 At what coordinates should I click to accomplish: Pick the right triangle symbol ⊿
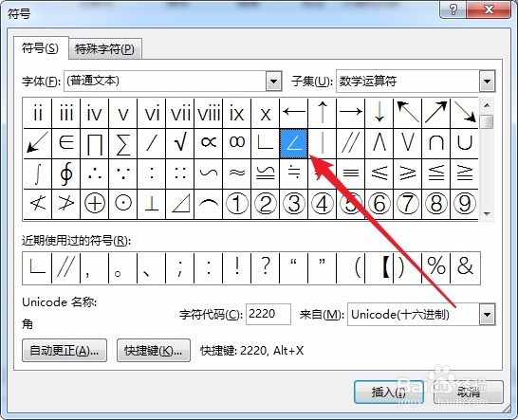point(180,204)
